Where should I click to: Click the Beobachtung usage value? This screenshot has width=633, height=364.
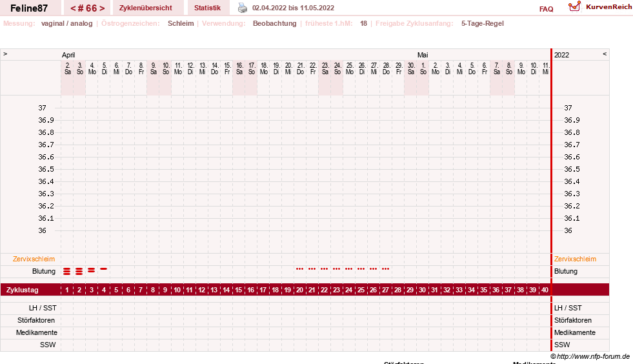point(274,23)
